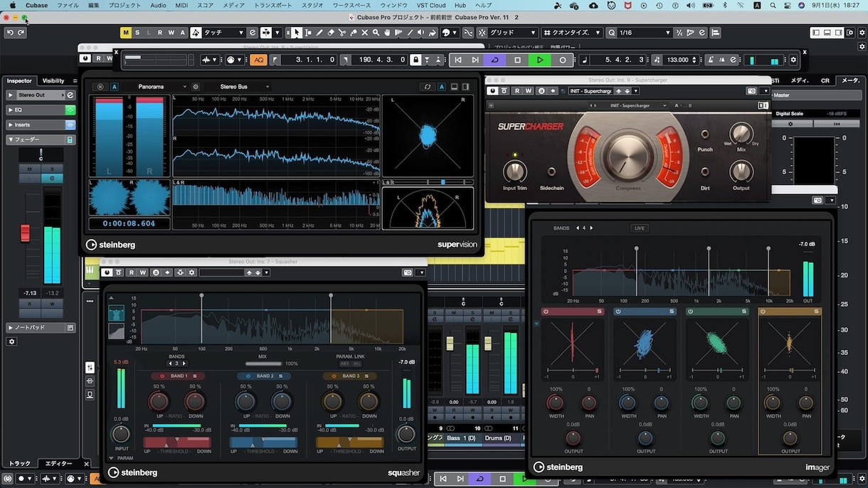Open the プロジェクト menu
This screenshot has height=488, width=868.
(125, 5)
